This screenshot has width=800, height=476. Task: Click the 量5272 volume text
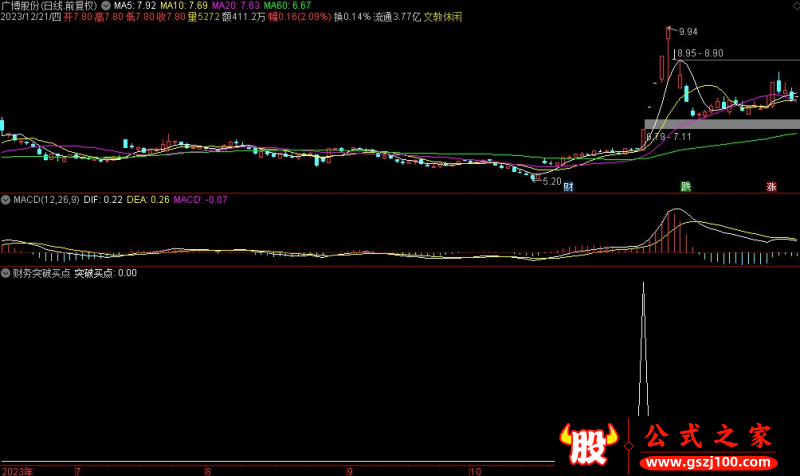point(204,17)
